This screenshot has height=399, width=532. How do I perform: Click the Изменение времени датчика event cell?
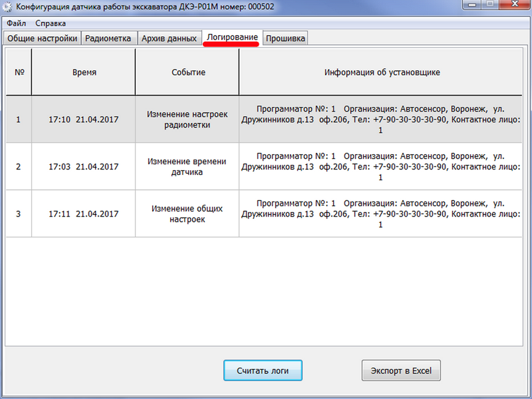[x=188, y=167]
